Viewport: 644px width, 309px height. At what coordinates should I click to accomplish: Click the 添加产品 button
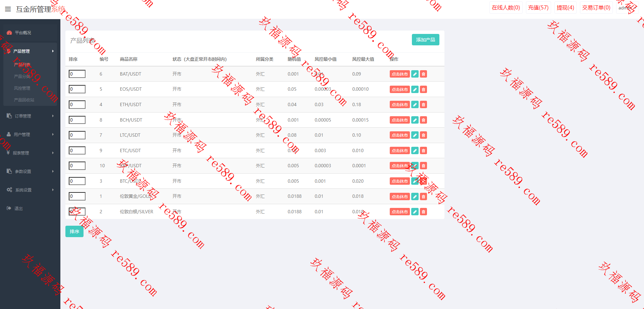425,40
